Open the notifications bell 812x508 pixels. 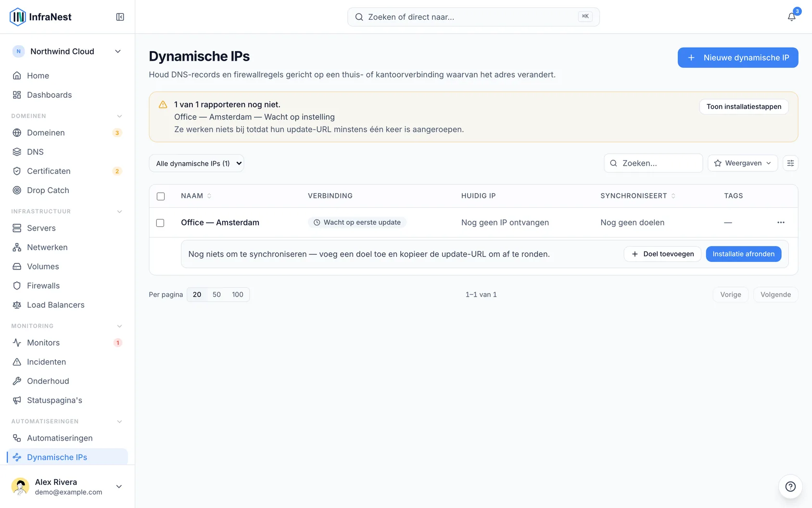(791, 17)
